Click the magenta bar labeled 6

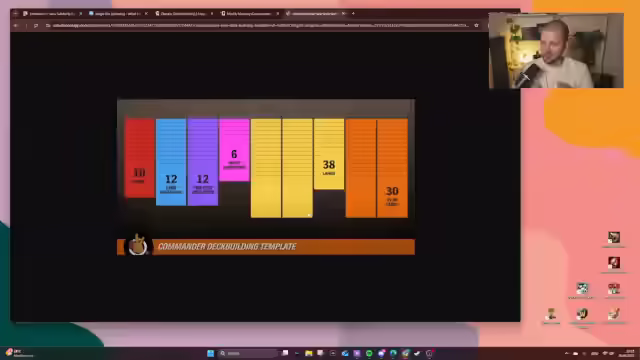click(x=234, y=150)
